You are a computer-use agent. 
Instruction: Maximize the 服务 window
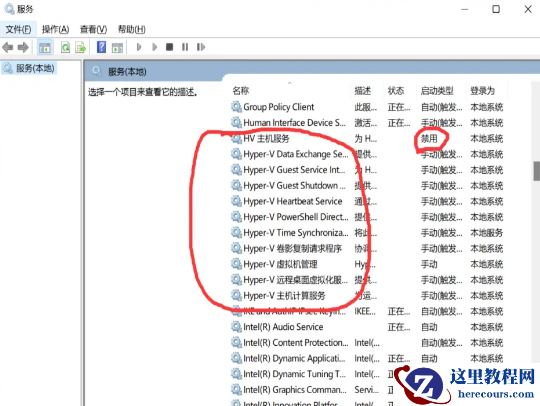coord(496,9)
